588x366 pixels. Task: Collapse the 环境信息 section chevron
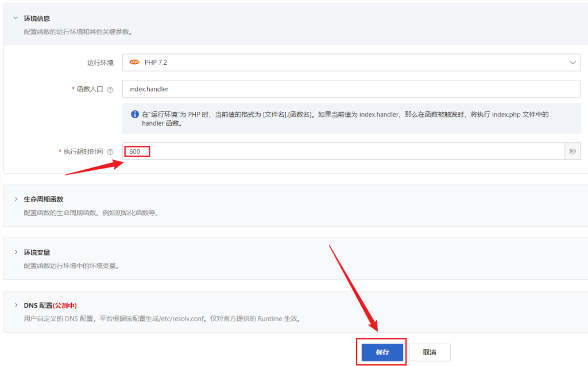(15, 18)
